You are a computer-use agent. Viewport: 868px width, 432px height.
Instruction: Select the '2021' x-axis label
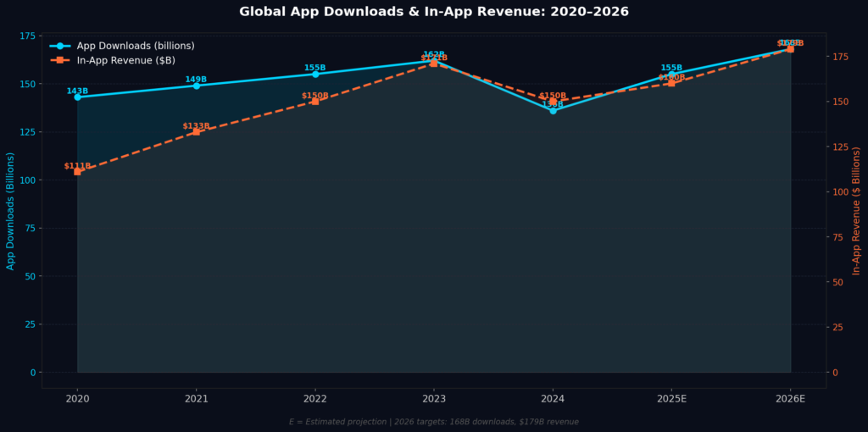point(197,399)
